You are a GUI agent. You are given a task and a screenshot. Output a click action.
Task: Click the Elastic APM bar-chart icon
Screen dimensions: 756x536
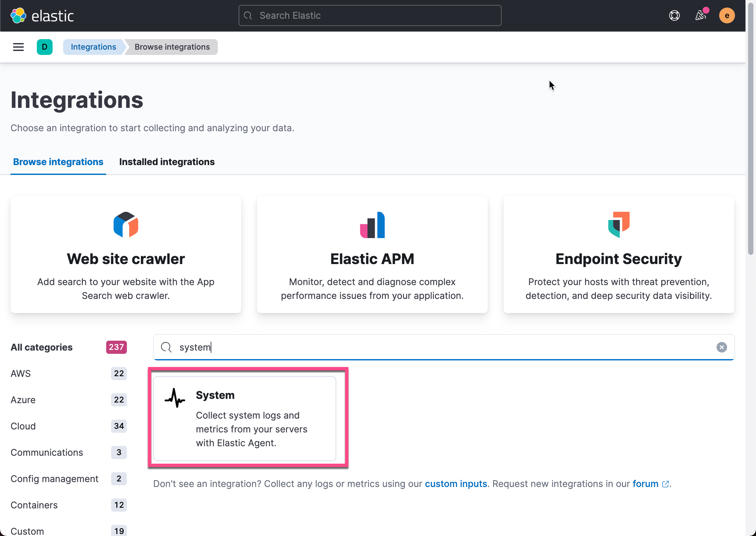coord(372,225)
